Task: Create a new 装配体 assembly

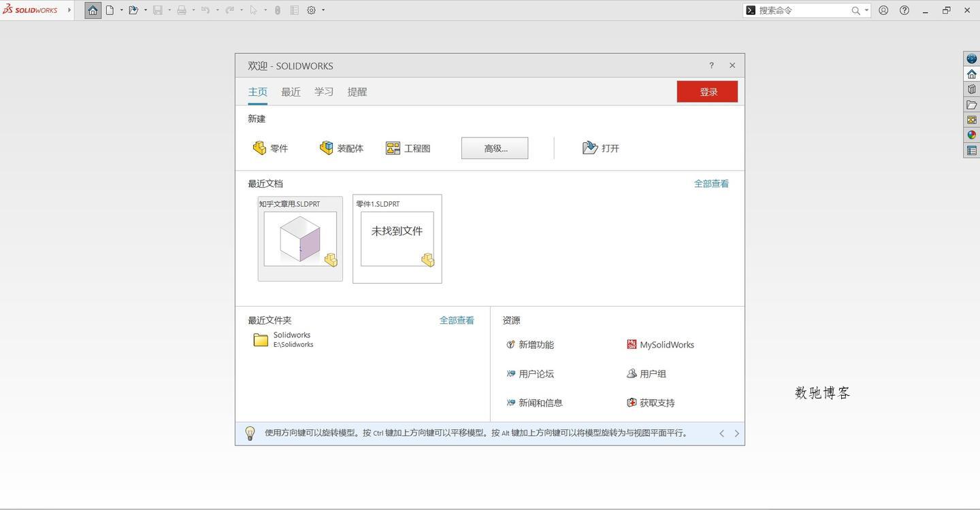Action: 342,148
